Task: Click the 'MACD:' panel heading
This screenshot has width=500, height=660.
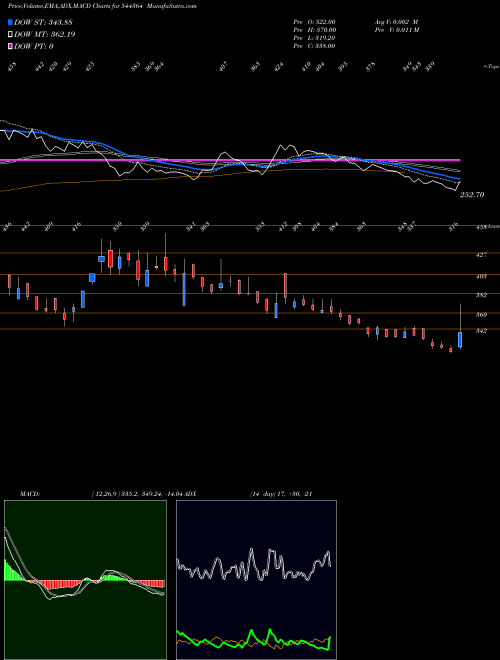Action: click(x=30, y=494)
